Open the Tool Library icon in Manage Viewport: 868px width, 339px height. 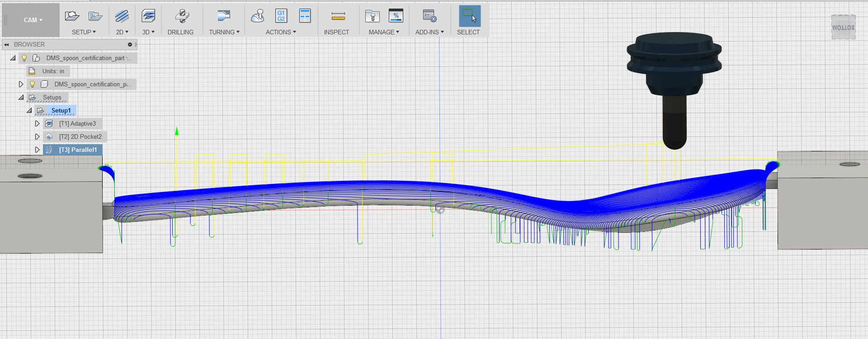[372, 16]
